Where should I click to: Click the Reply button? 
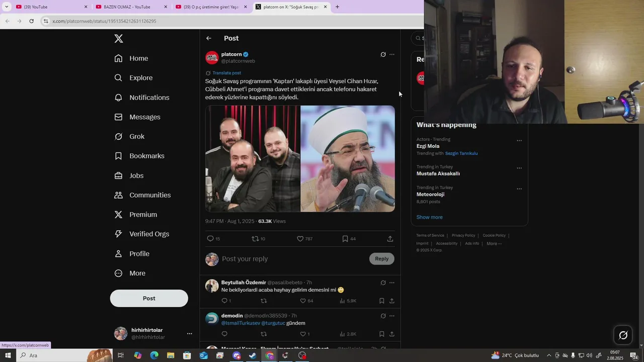coord(382,259)
